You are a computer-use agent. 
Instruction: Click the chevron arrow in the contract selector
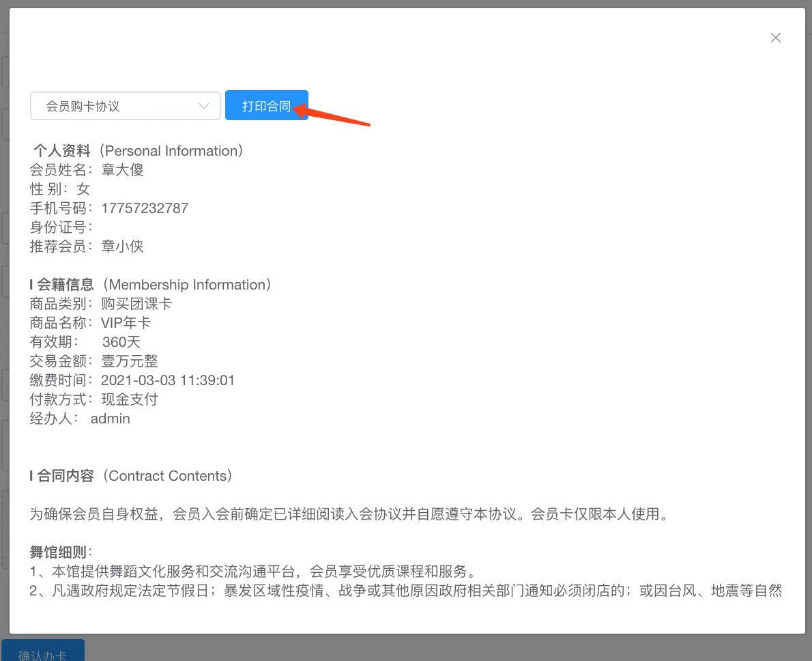[x=203, y=107]
